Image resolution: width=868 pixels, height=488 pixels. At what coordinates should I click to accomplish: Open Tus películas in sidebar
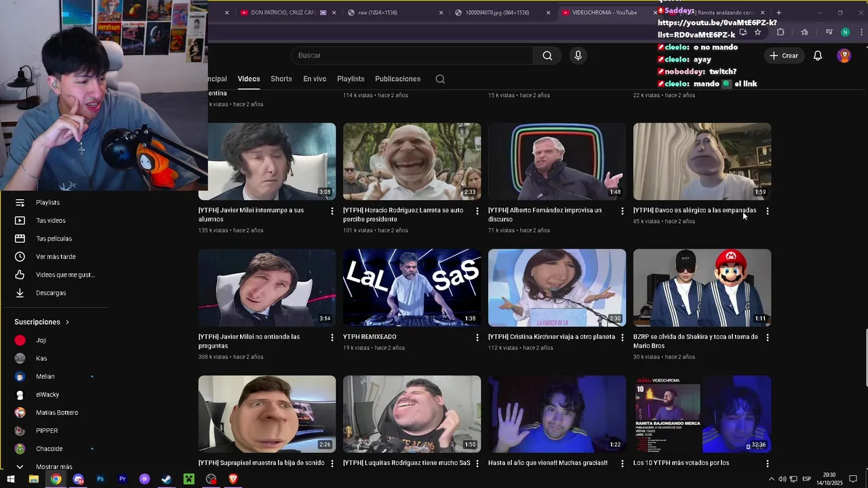tap(54, 239)
